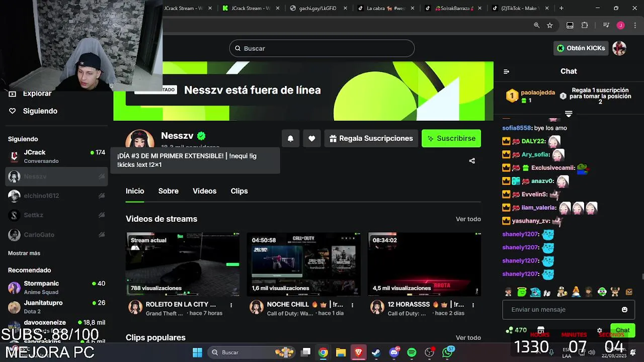The width and height of the screenshot is (644, 362).
Task: Open Discord from the taskbar
Action: click(394, 352)
